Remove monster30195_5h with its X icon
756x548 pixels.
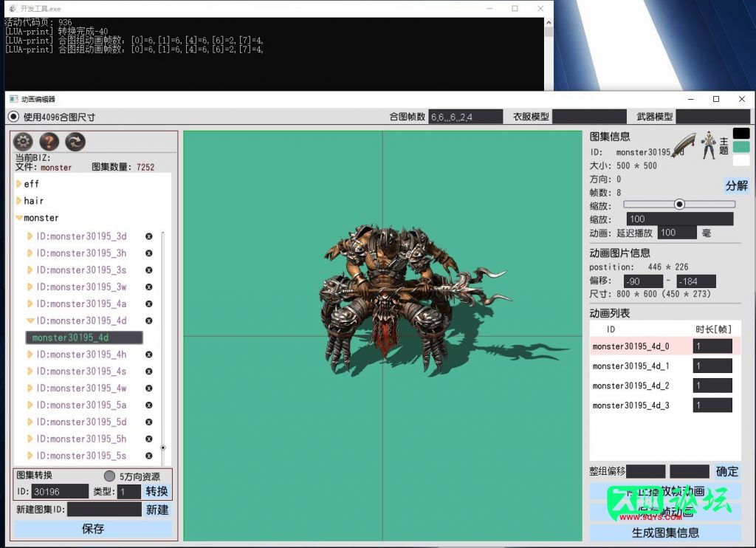tap(149, 439)
